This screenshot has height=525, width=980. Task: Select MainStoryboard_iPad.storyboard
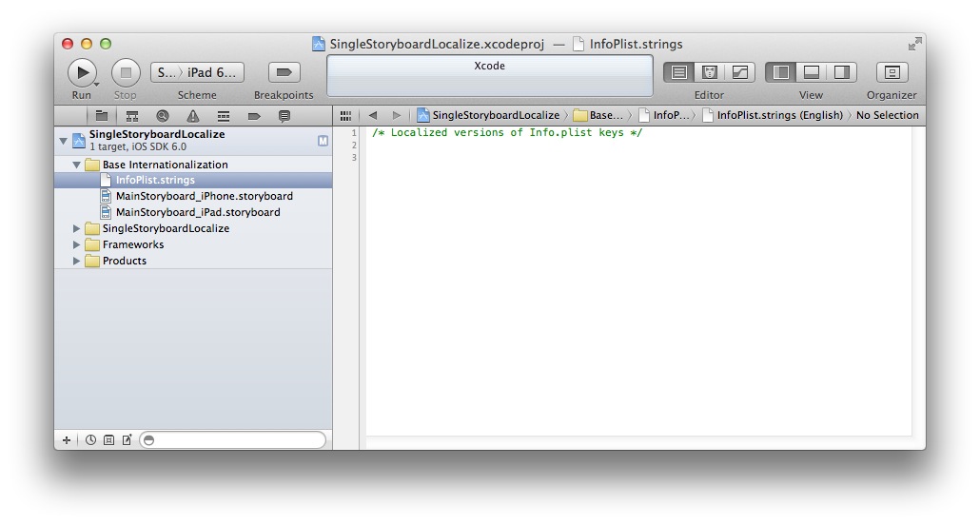coord(193,212)
